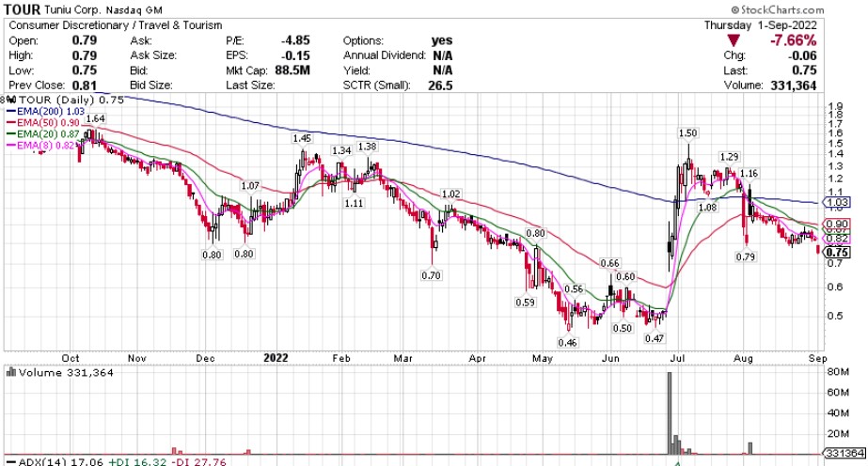868x466 pixels.
Task: Click the candlestick icon before TOUR (Daily)
Action: click(10, 100)
